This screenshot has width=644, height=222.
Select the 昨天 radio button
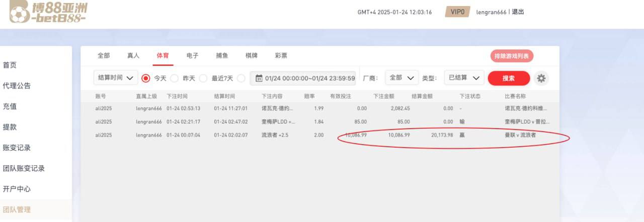[175, 78]
